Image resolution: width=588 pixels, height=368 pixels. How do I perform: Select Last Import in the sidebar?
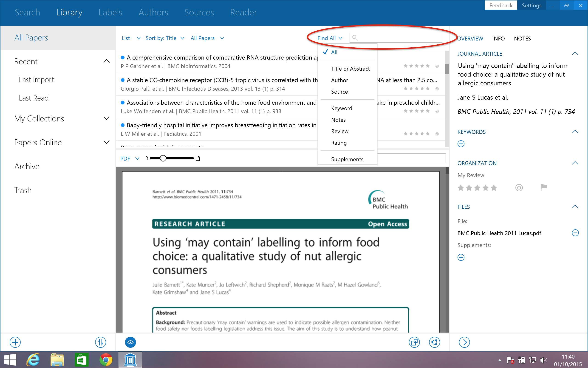point(37,80)
